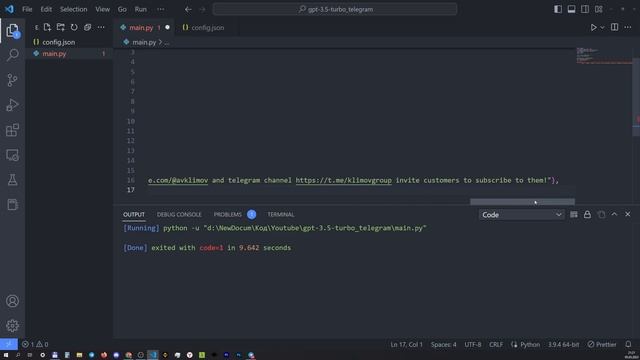Create a new file in Explorer
Screen dimensions: 640x360
click(47, 27)
